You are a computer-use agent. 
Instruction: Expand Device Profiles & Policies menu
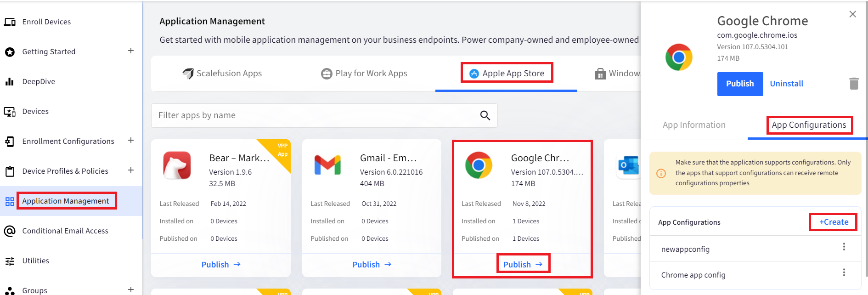tap(131, 170)
